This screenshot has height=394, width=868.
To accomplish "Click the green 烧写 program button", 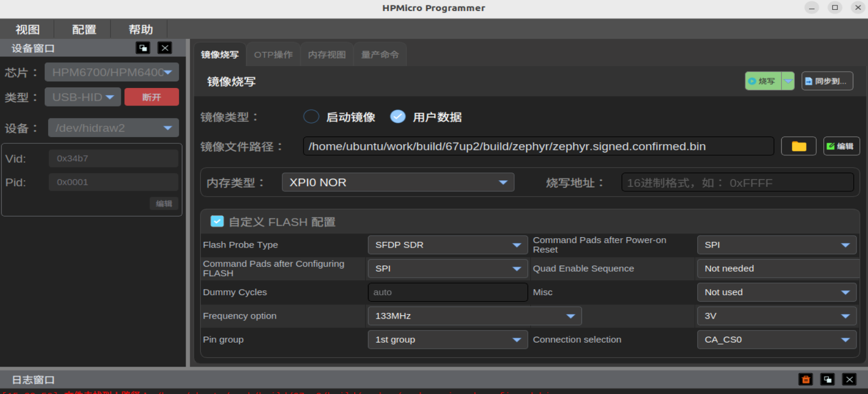I will point(763,81).
